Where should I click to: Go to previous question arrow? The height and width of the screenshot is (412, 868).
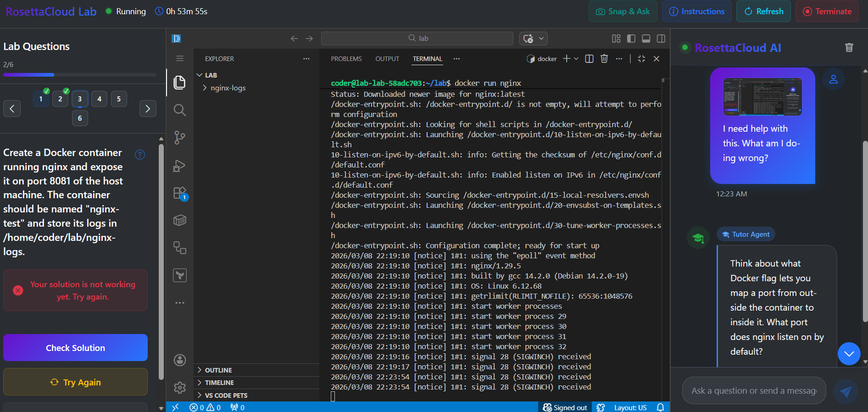[x=12, y=109]
